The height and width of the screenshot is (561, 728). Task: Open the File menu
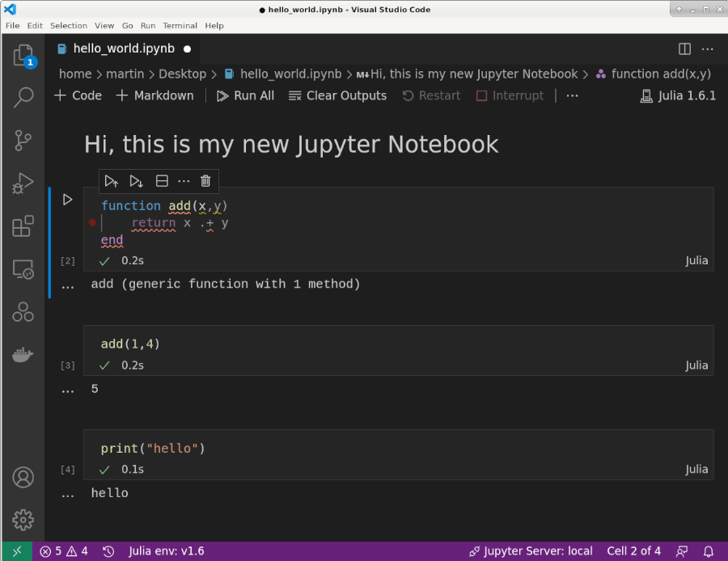click(12, 26)
